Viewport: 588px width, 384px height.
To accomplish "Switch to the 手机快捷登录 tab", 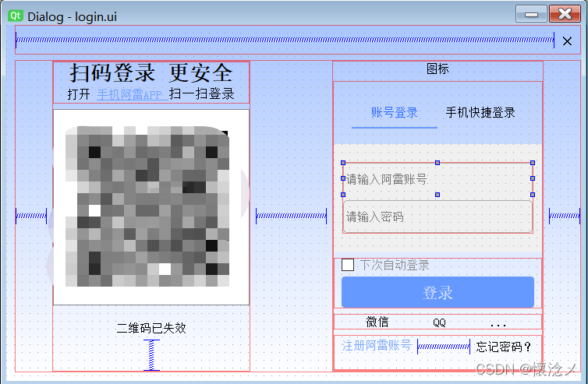I will pyautogui.click(x=480, y=112).
